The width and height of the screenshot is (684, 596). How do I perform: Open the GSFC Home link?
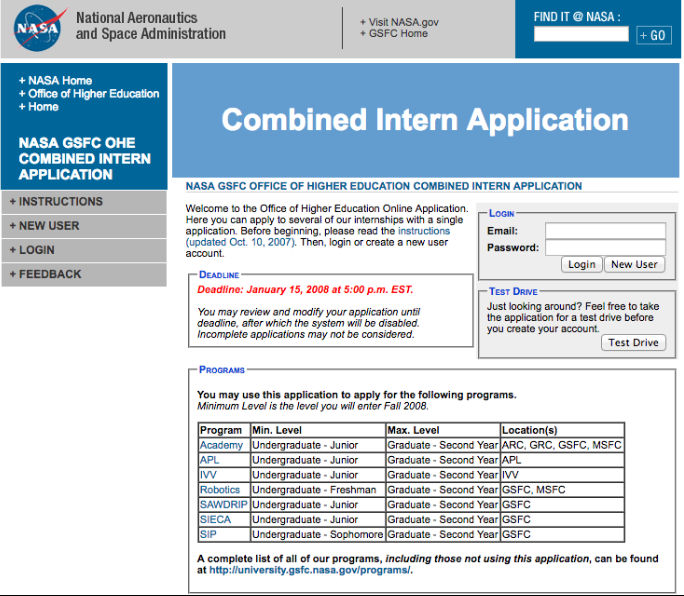tap(394, 34)
